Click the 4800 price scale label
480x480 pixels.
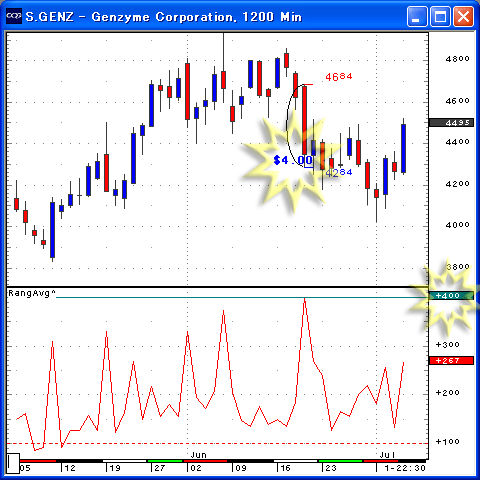coord(457,59)
